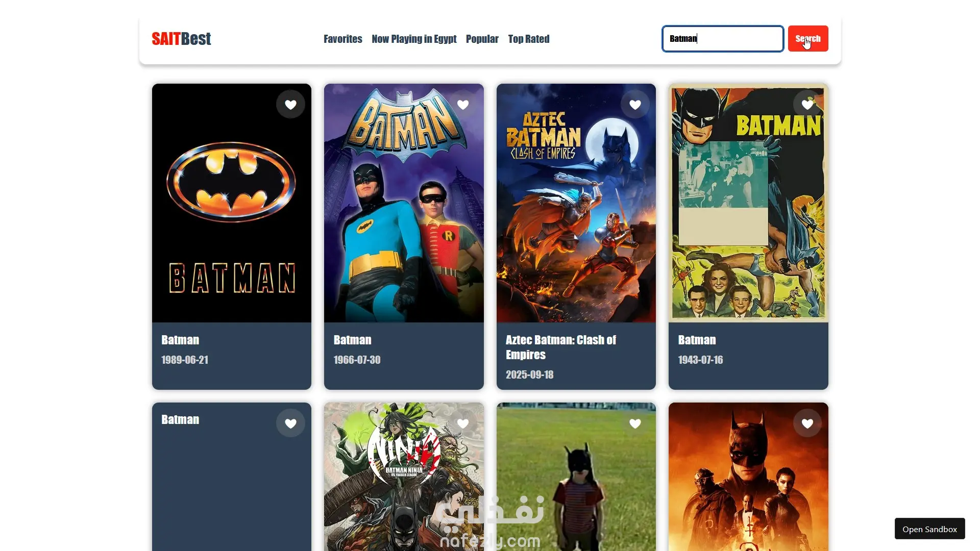Screen dimensions: 980x551
Task: Click the Aztec Batman: Clash of Empires title
Action: [x=560, y=347]
